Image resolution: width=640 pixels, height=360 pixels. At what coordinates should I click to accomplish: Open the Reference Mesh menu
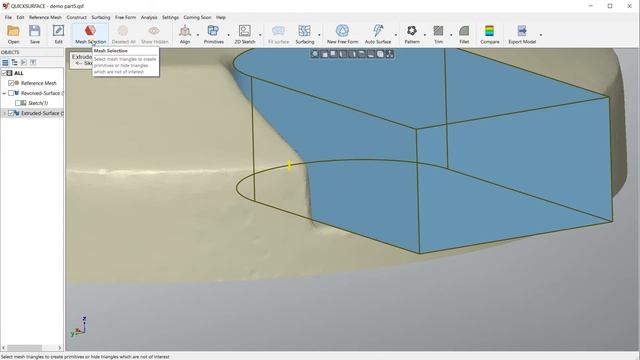click(x=45, y=18)
